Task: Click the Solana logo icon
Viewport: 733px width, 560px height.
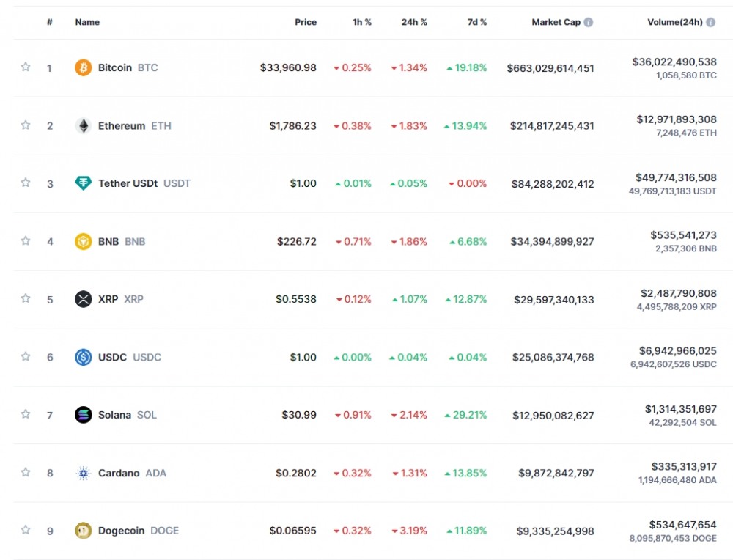Action: click(x=84, y=415)
